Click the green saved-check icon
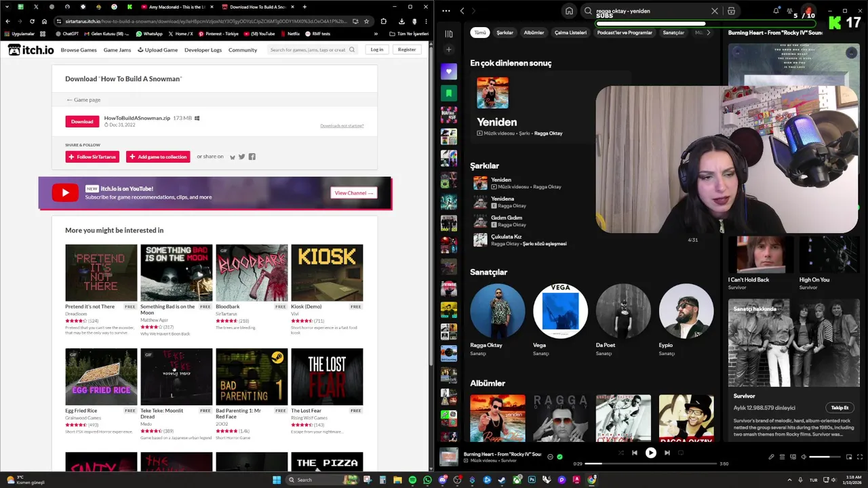 (x=559, y=457)
